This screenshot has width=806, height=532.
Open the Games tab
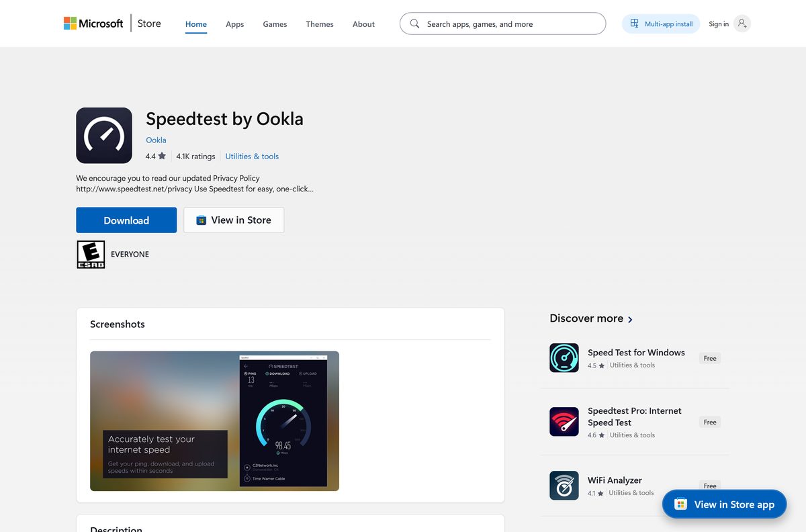[x=275, y=24]
